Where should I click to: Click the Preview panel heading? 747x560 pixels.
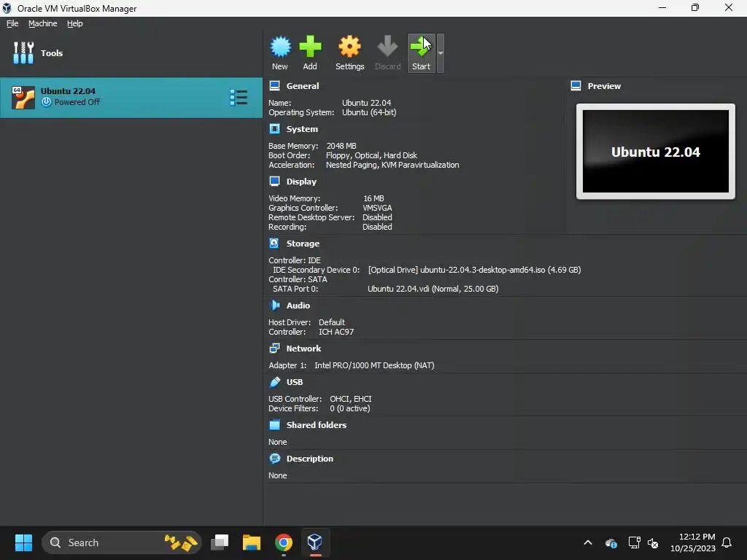coord(604,86)
